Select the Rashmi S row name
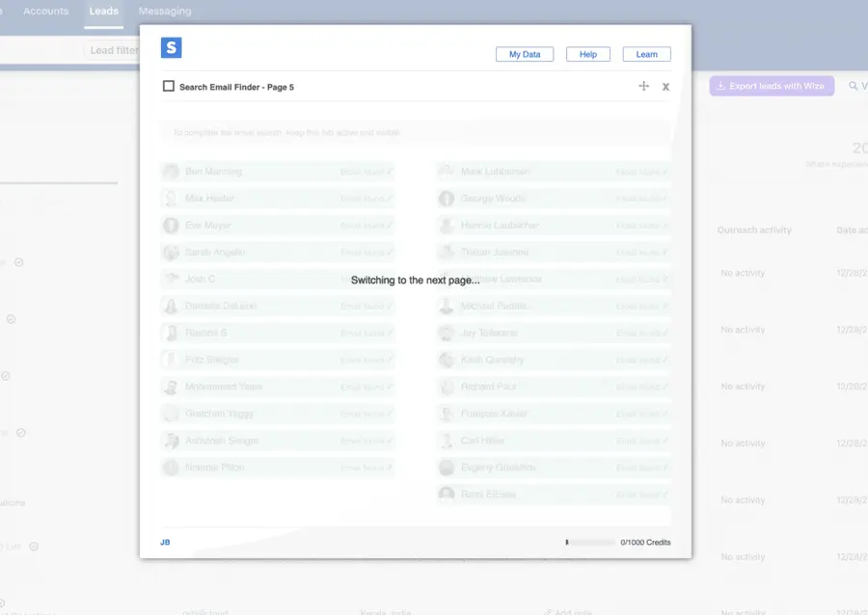The width and height of the screenshot is (868, 615). coord(206,333)
